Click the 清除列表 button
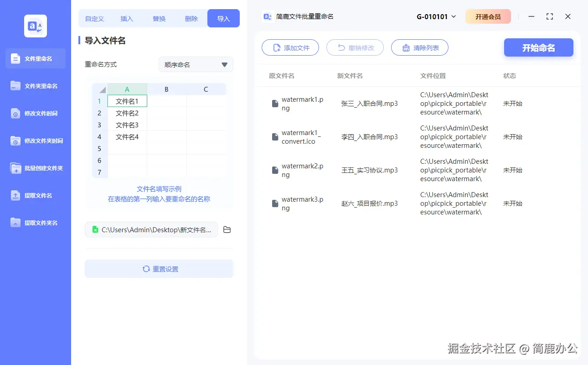Viewport: 588px width, 365px height. pyautogui.click(x=420, y=47)
